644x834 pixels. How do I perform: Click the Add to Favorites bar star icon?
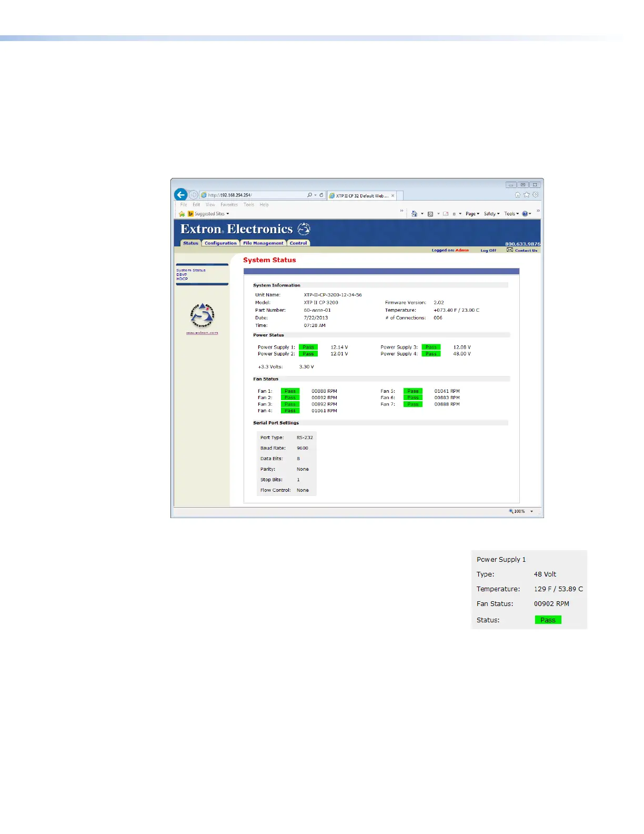point(182,214)
